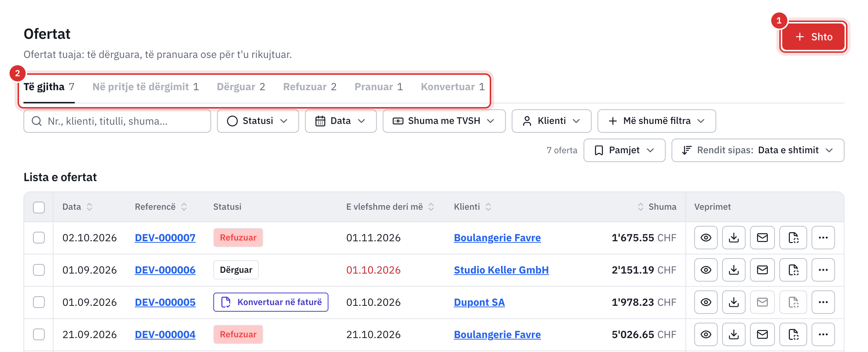Open the Statusi filter dropdown
Image resolution: width=868 pixels, height=352 pixels.
258,121
